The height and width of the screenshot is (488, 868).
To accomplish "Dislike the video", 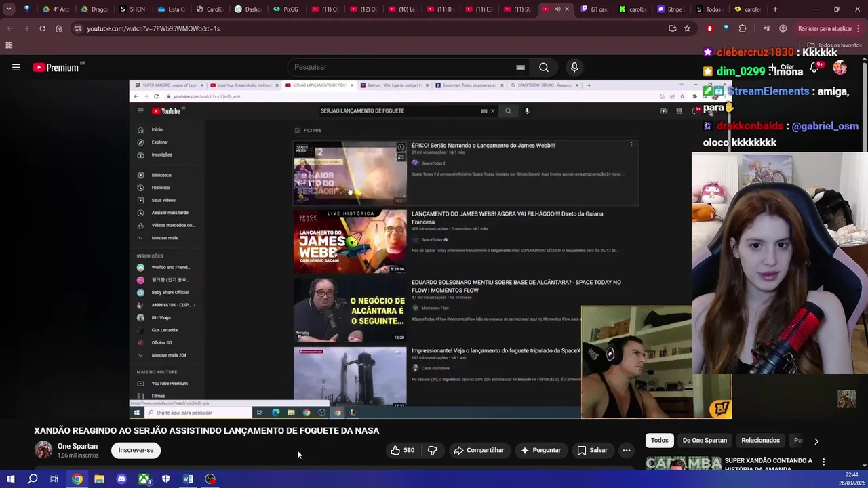I will click(x=432, y=450).
